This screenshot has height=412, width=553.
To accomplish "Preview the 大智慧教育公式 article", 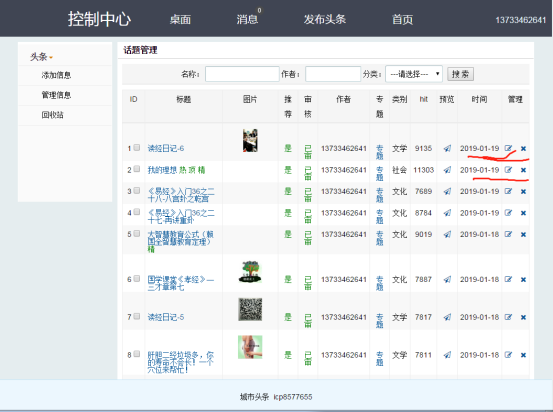I will click(x=447, y=235).
